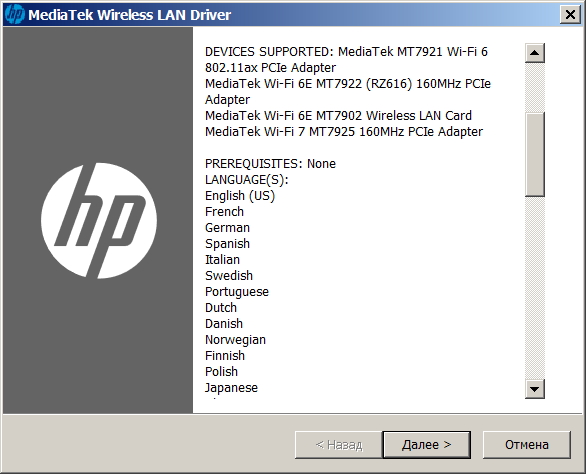
Task: Click the LANGUAGE(S): heading
Action: click(247, 180)
